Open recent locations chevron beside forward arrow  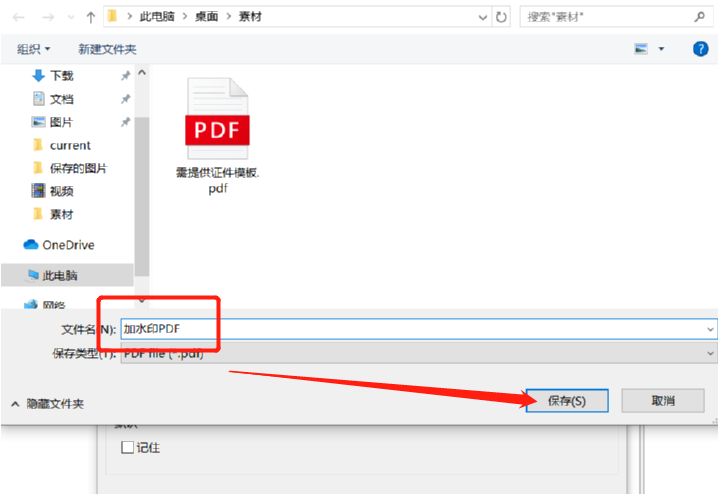click(x=71, y=17)
